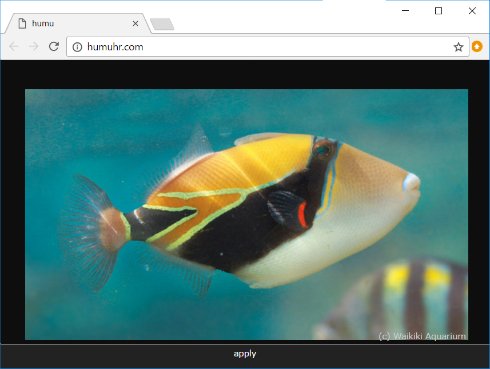Viewport: 490px width, 369px height.
Task: Click the Waikiki Aquarium watermark text
Action: [x=422, y=336]
